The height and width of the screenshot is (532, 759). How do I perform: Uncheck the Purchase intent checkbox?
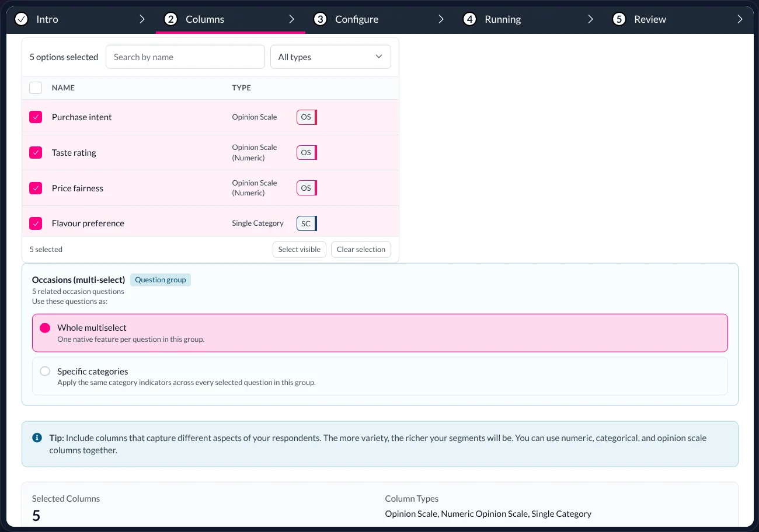coord(36,117)
